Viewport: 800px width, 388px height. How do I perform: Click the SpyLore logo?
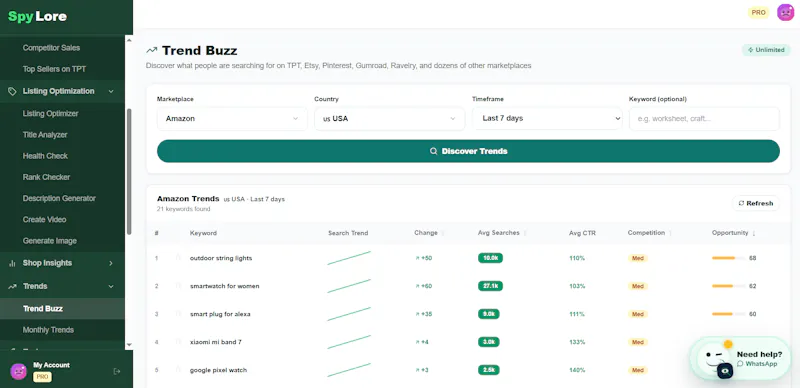tap(37, 16)
